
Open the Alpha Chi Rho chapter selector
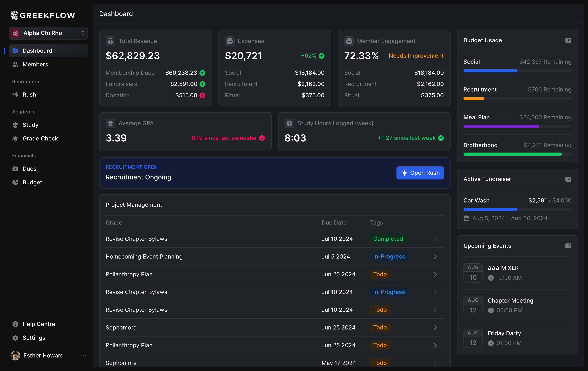pyautogui.click(x=48, y=33)
